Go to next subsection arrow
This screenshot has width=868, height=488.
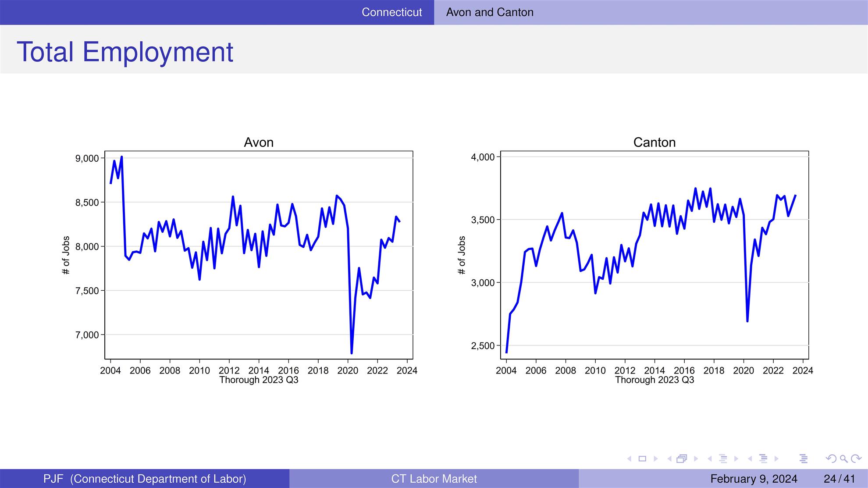point(736,459)
